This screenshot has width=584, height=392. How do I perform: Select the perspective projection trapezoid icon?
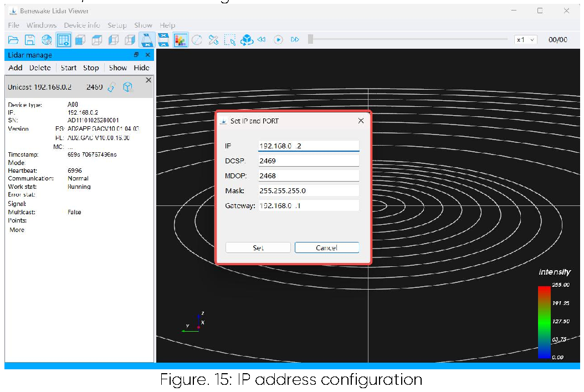click(x=147, y=40)
